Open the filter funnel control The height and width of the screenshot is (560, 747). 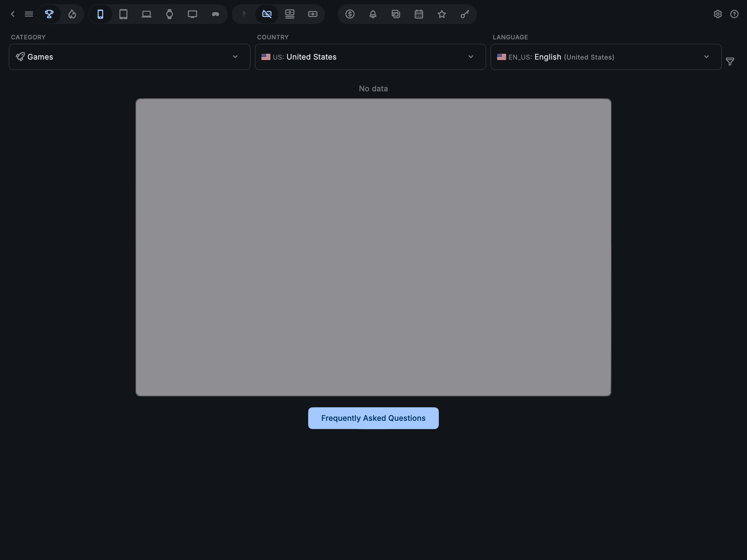(730, 62)
